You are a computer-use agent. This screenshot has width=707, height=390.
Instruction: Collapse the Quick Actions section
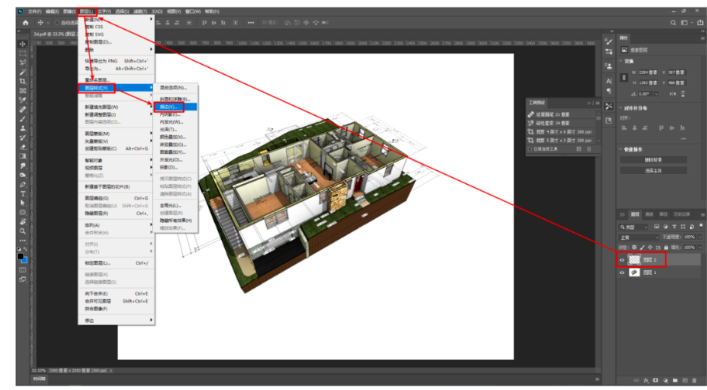621,149
